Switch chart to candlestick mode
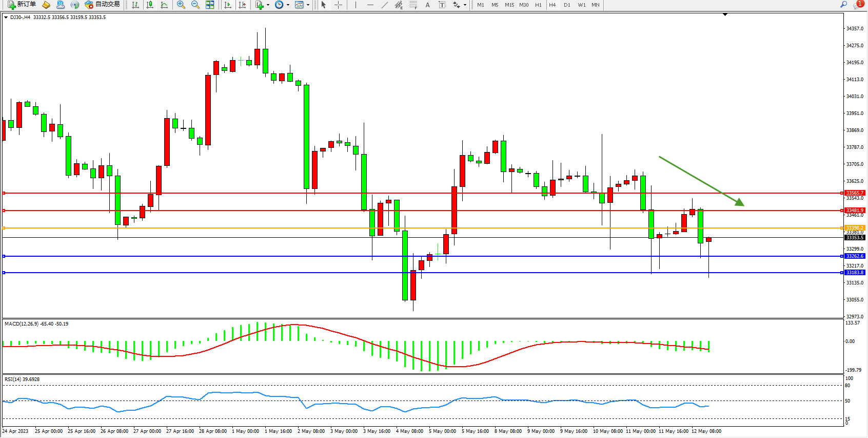The height and width of the screenshot is (438, 868). pyautogui.click(x=150, y=5)
